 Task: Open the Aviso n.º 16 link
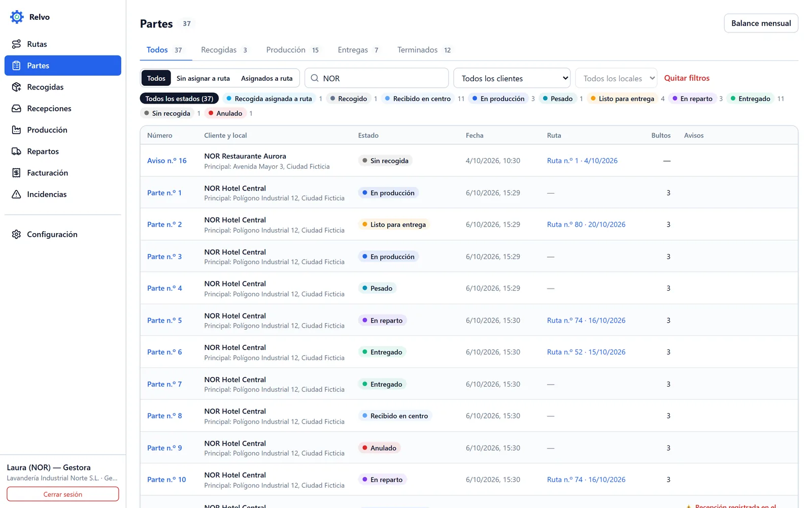click(167, 161)
